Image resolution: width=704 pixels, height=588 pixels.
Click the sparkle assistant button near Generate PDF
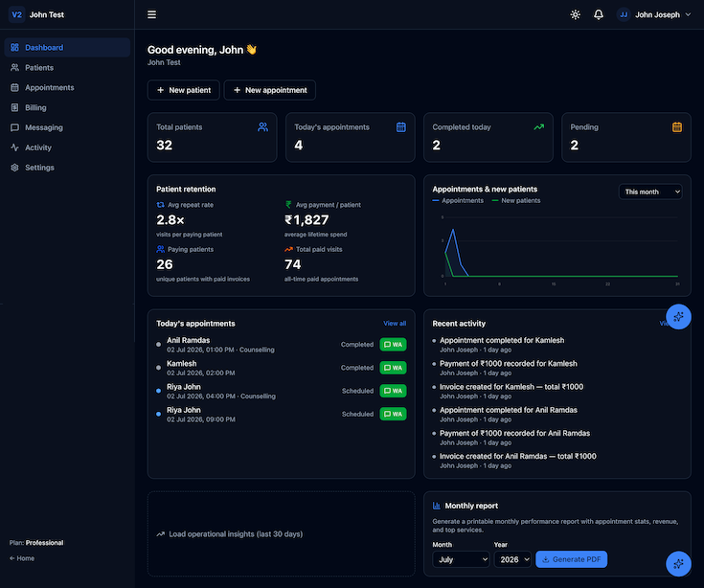point(678,563)
